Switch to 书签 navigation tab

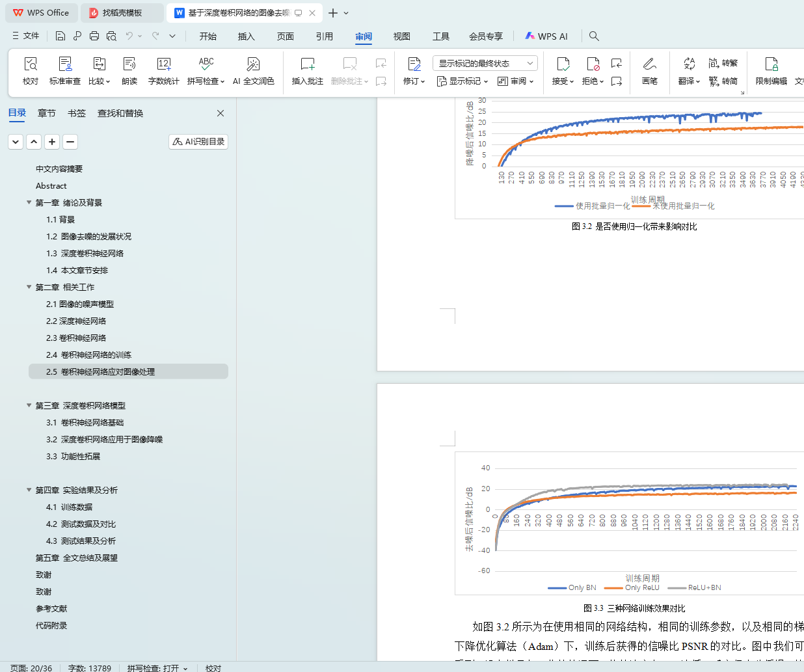point(77,113)
